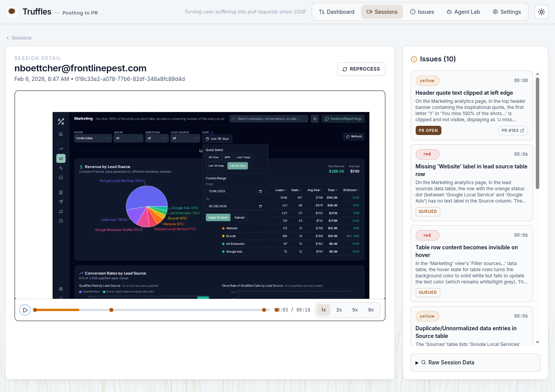Open the PR #193 external link
This screenshot has width=555, height=392.
click(x=512, y=130)
